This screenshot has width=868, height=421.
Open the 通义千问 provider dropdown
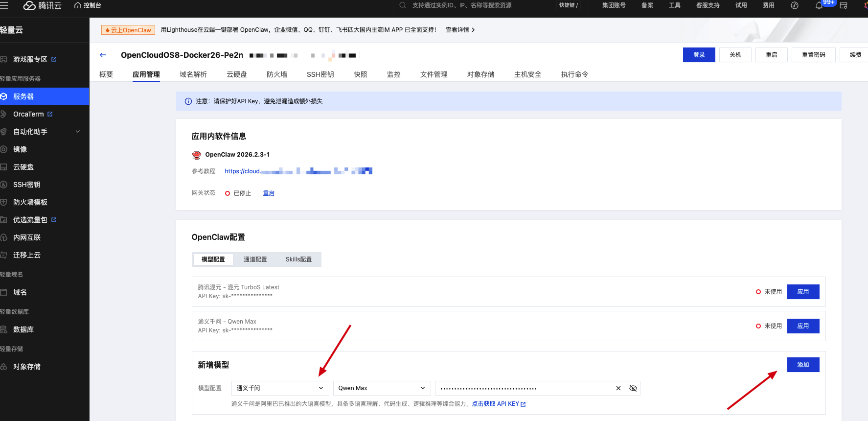[x=280, y=388]
